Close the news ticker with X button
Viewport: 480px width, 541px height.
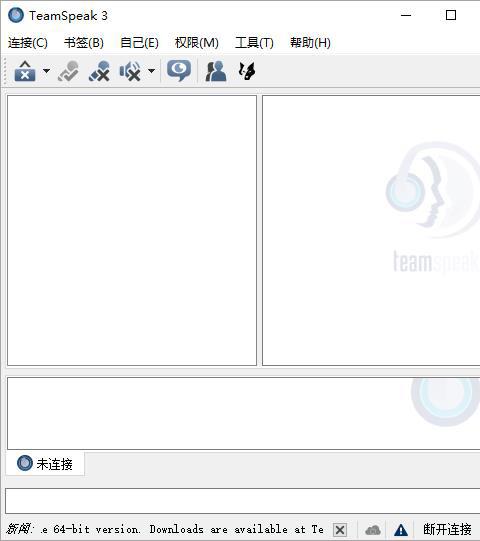pos(340,529)
